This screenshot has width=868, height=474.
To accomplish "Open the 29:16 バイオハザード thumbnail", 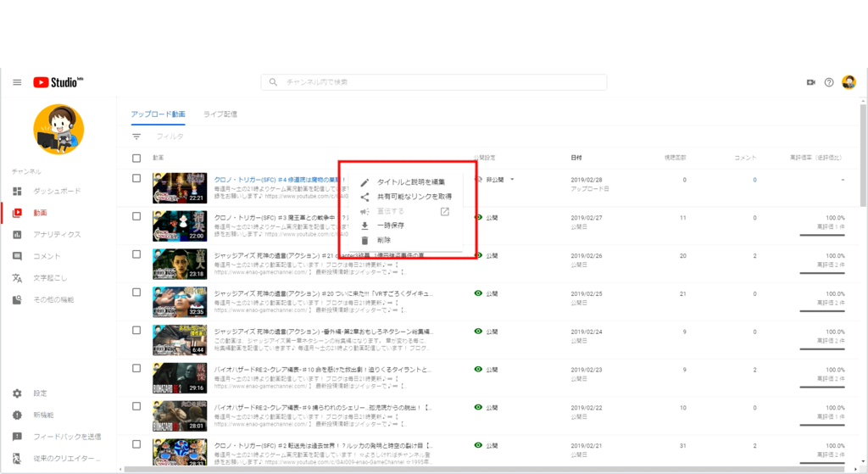I will [180, 377].
